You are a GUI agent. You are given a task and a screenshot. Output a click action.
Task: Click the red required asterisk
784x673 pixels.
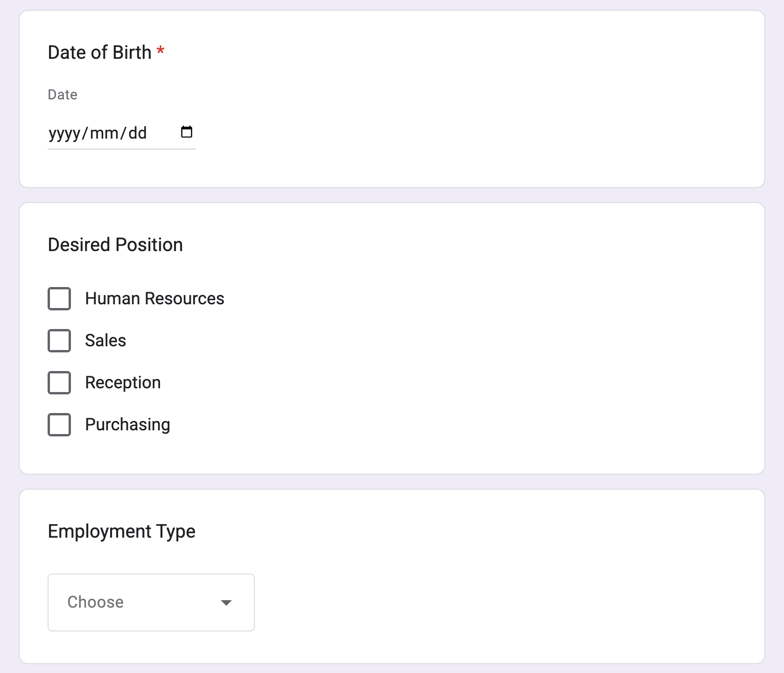coord(161,51)
